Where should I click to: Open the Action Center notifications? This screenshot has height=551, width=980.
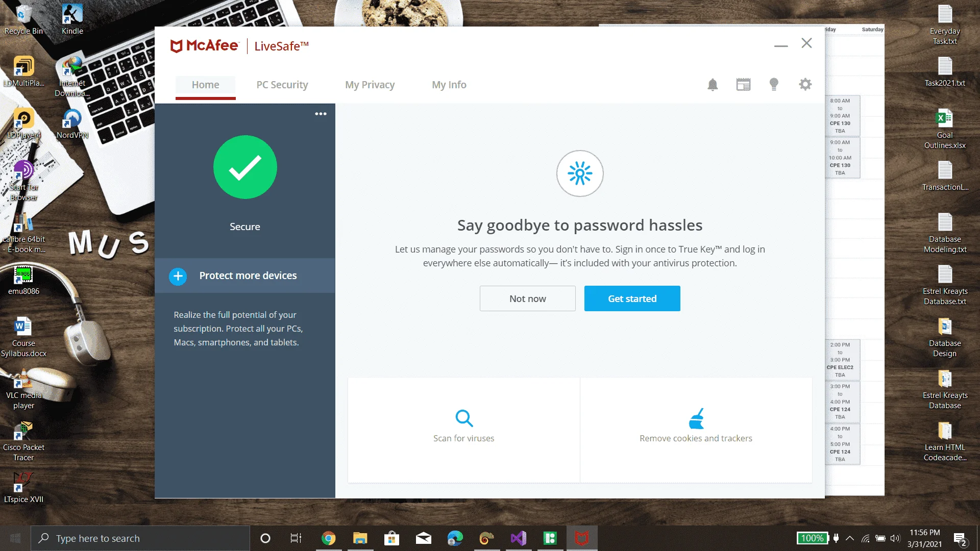pos(960,539)
